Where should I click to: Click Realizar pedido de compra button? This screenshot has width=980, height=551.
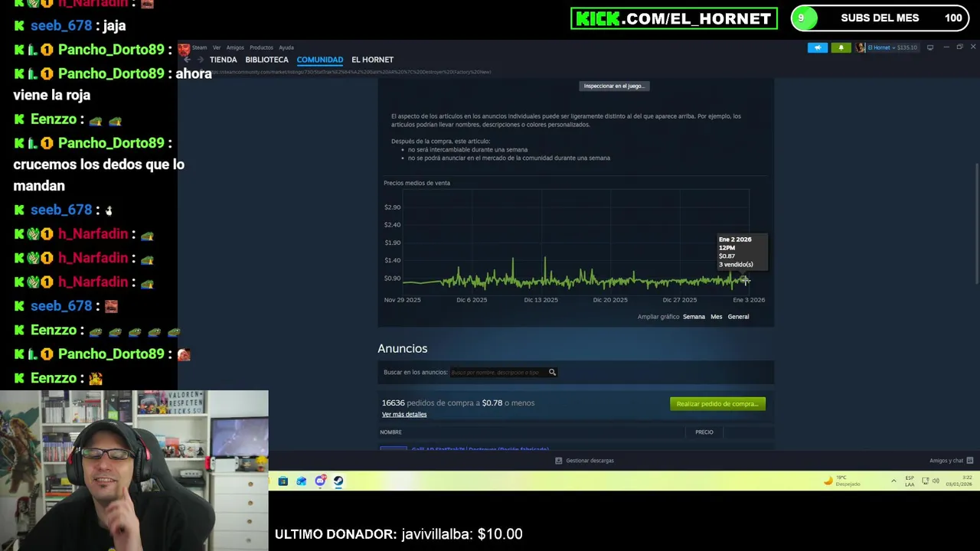717,404
